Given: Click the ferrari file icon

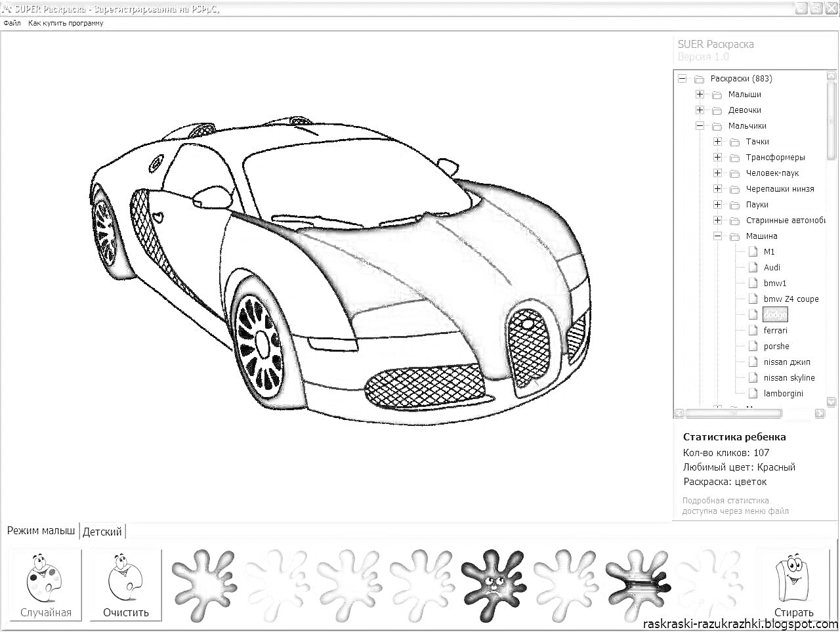Looking at the screenshot, I should click(753, 330).
